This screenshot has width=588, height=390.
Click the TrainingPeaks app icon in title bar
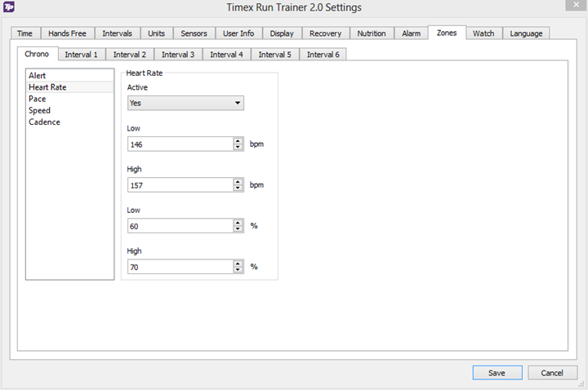point(9,7)
